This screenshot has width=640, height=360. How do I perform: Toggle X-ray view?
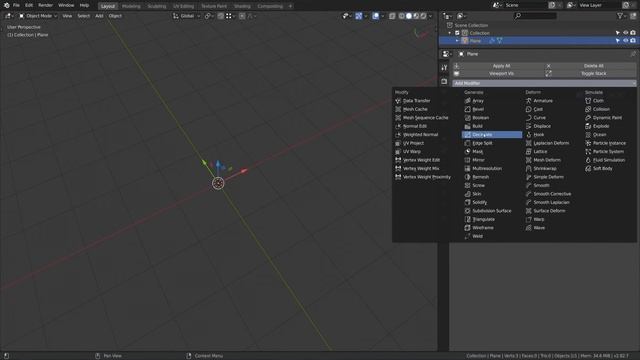392,16
